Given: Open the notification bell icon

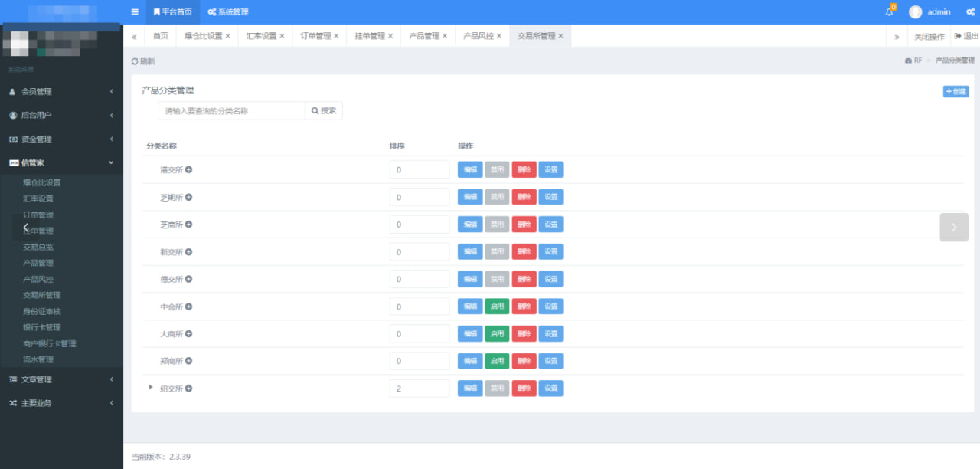Looking at the screenshot, I should tap(889, 12).
